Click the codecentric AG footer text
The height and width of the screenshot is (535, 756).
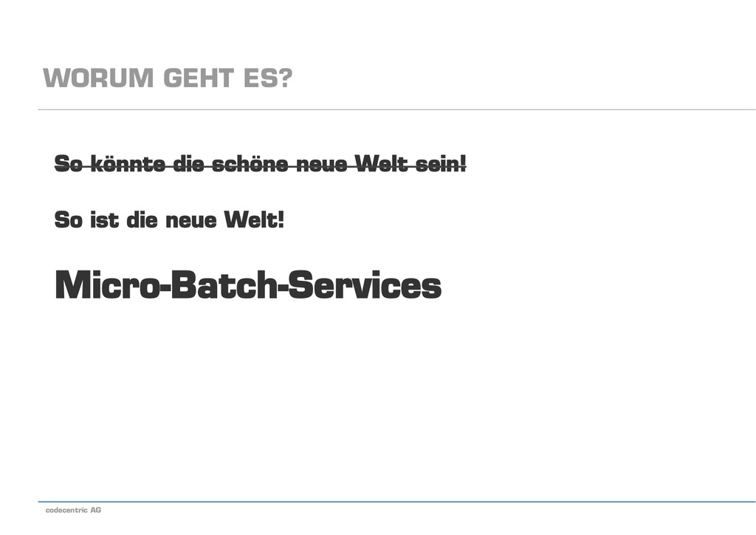[73, 510]
